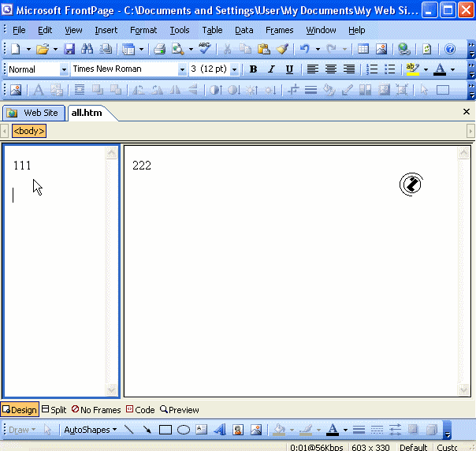
Task: Click the font color swatch button
Action: pos(439,69)
